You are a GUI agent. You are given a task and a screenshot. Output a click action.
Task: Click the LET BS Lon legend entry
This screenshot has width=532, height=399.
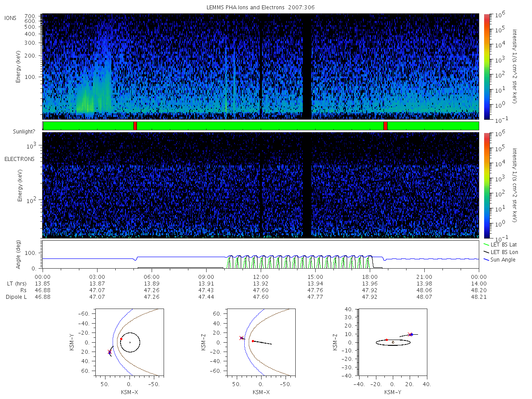point(501,252)
